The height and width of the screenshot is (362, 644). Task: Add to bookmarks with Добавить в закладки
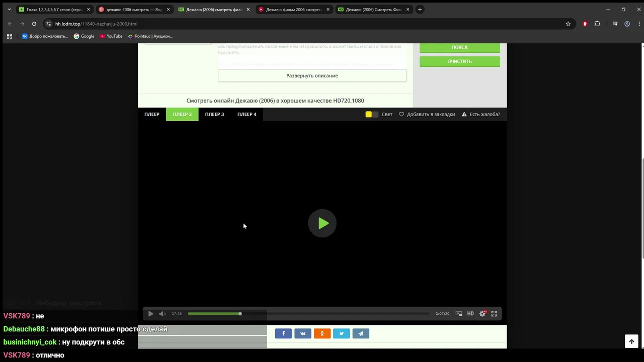pos(427,114)
